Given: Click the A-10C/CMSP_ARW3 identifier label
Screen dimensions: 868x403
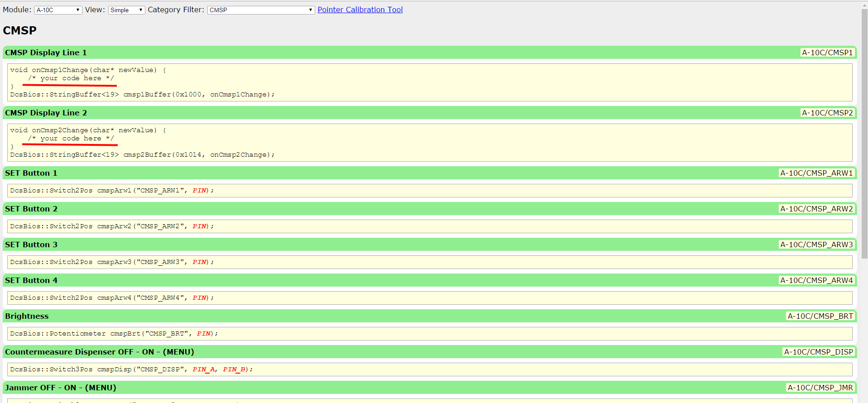Looking at the screenshot, I should point(816,245).
